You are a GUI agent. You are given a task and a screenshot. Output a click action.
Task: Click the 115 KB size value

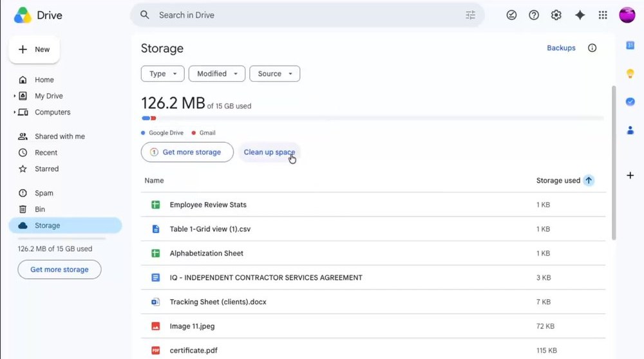[547, 351]
